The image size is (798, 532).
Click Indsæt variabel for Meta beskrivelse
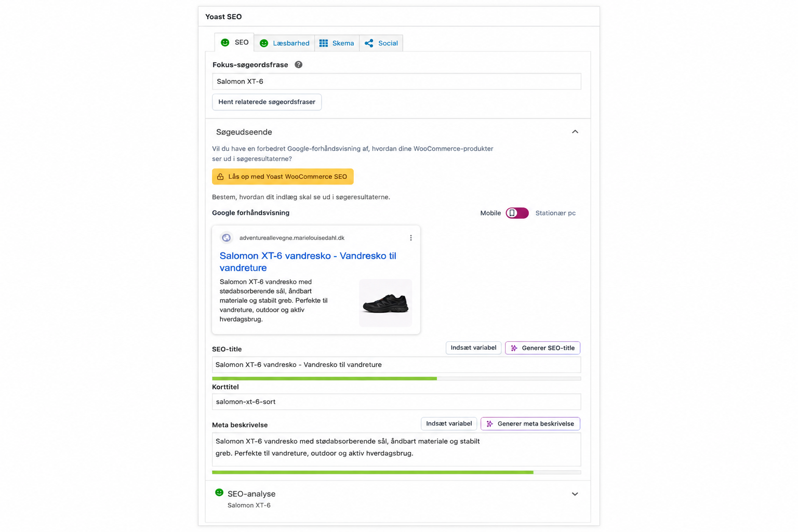coord(449,423)
